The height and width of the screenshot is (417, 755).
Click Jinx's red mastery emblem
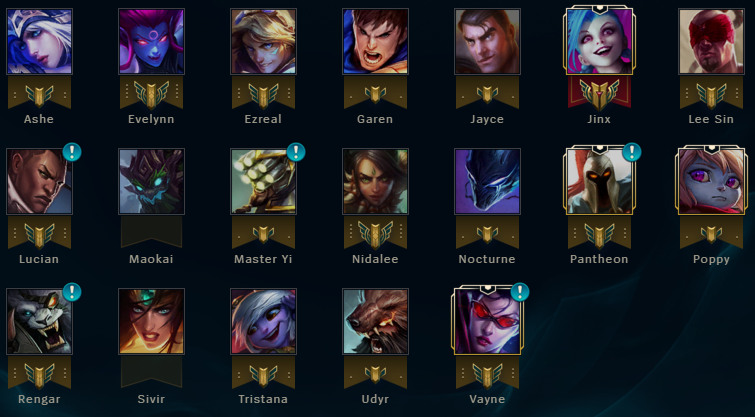(599, 93)
